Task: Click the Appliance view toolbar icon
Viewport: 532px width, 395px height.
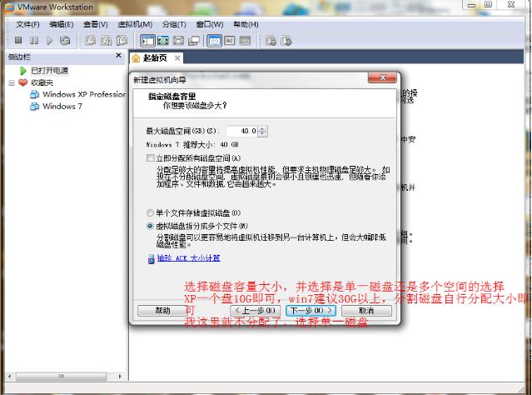Action: [230, 41]
